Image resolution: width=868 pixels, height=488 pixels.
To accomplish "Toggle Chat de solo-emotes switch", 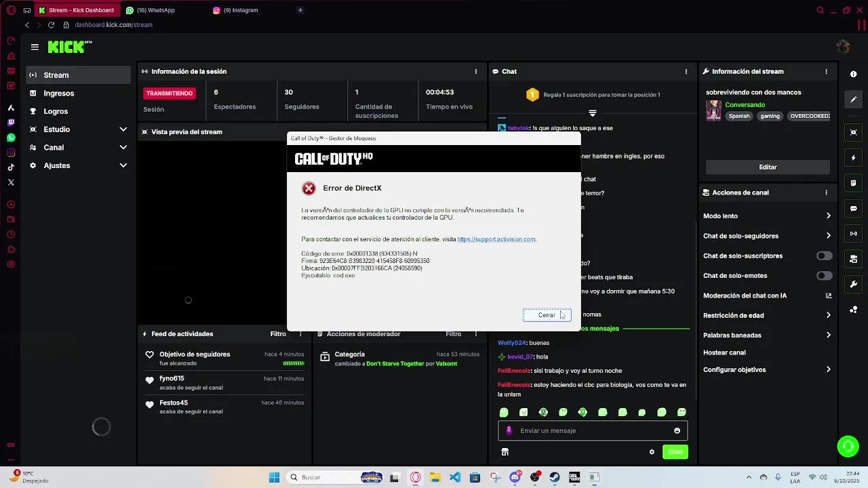I will pos(825,276).
